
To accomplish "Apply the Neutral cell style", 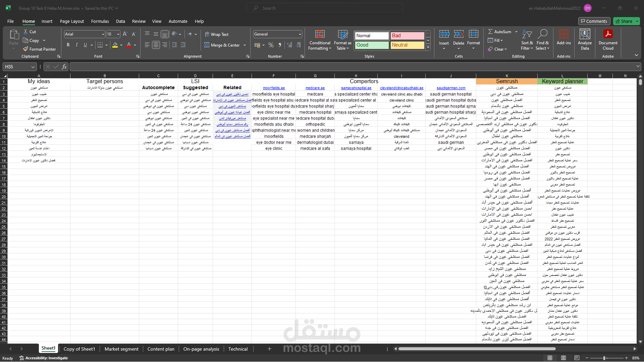I will [407, 45].
